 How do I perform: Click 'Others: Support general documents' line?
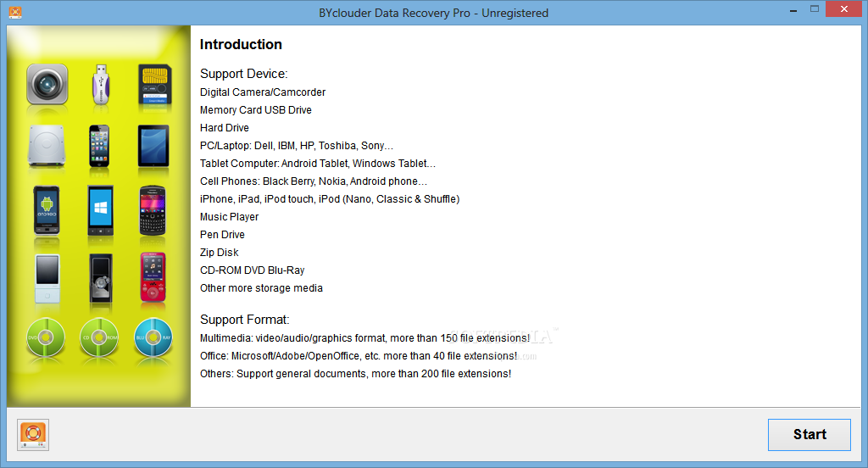tap(355, 374)
